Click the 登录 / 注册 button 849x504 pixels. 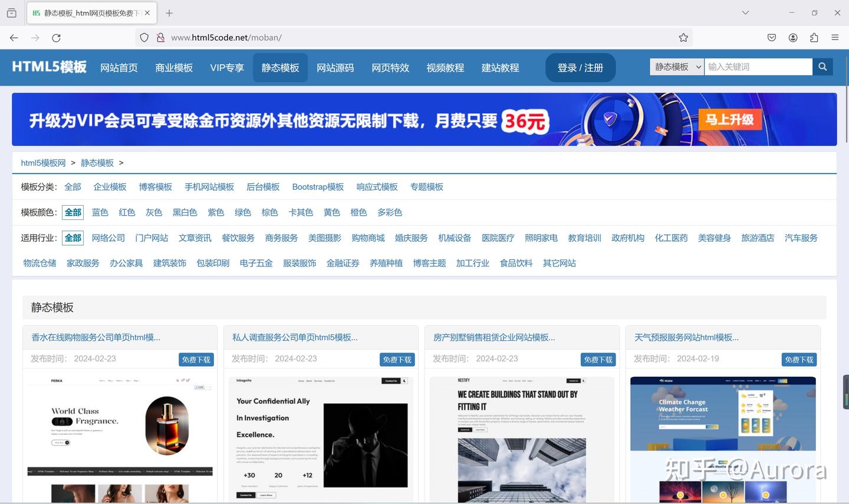(580, 67)
